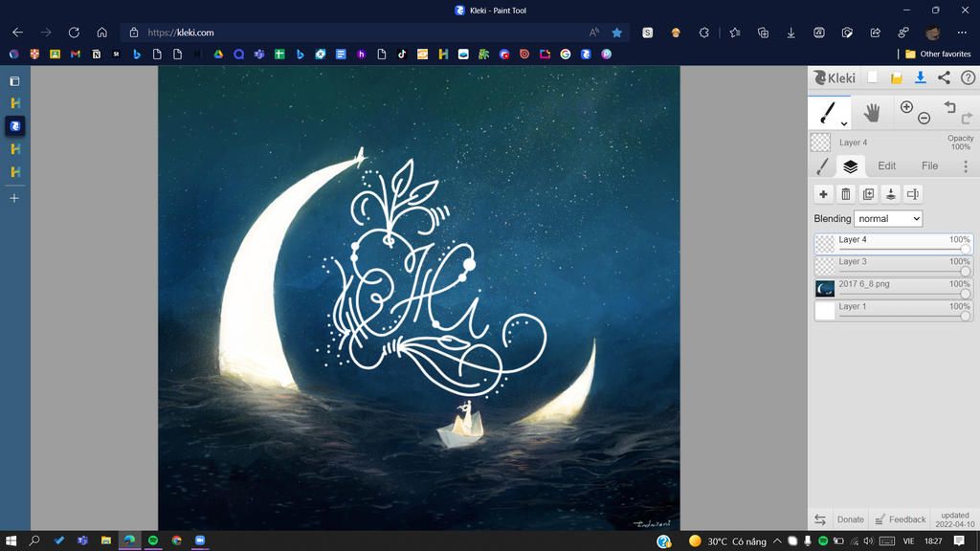
Task: Select the Brush tool
Action: point(828,113)
